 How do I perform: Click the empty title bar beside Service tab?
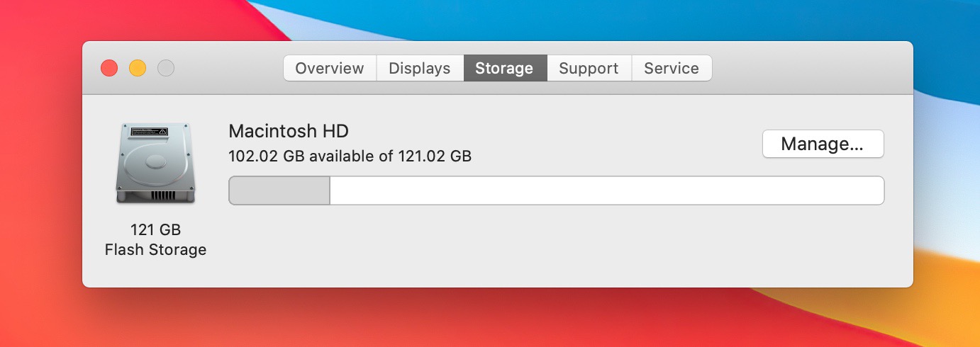(x=808, y=68)
